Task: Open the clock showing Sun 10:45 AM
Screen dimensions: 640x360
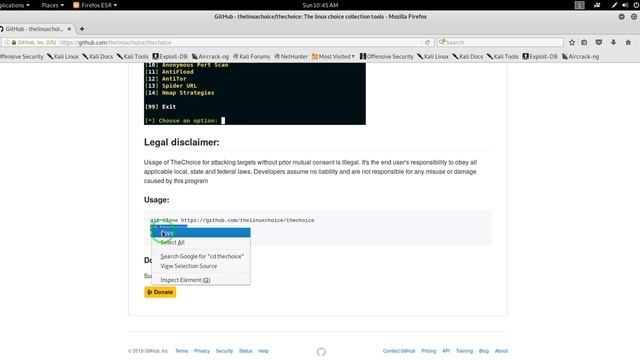Action: coord(320,5)
